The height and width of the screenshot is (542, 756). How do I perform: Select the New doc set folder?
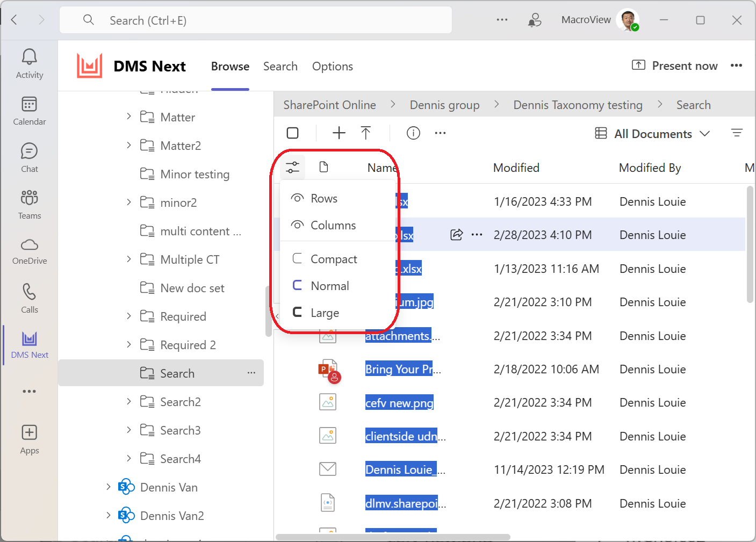point(192,288)
